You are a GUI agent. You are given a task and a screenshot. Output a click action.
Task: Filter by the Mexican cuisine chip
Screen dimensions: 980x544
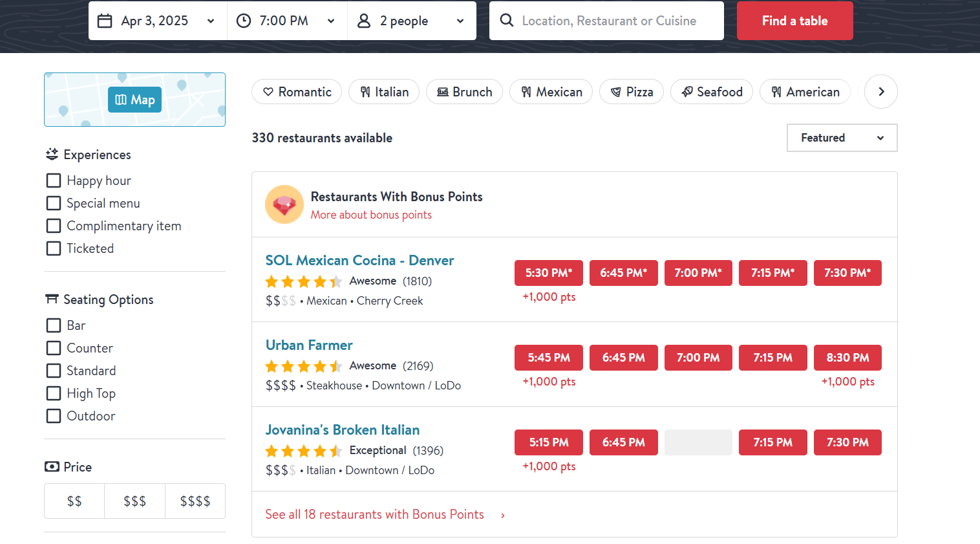pyautogui.click(x=551, y=92)
